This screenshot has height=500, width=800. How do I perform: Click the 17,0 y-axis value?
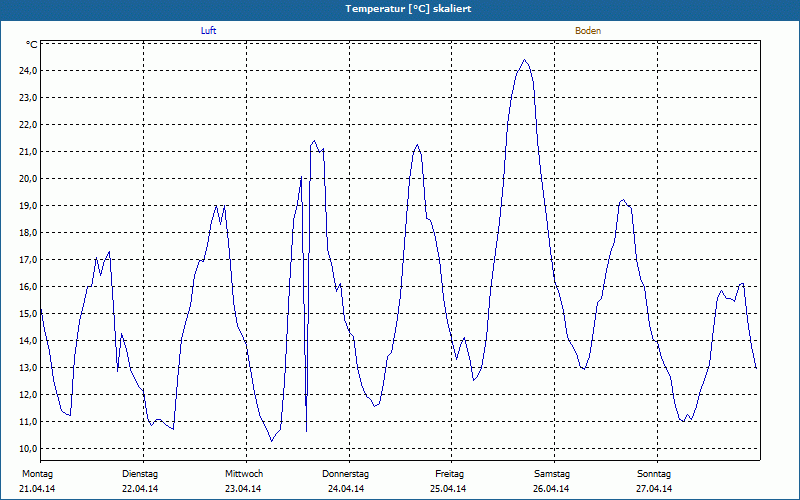28,260
